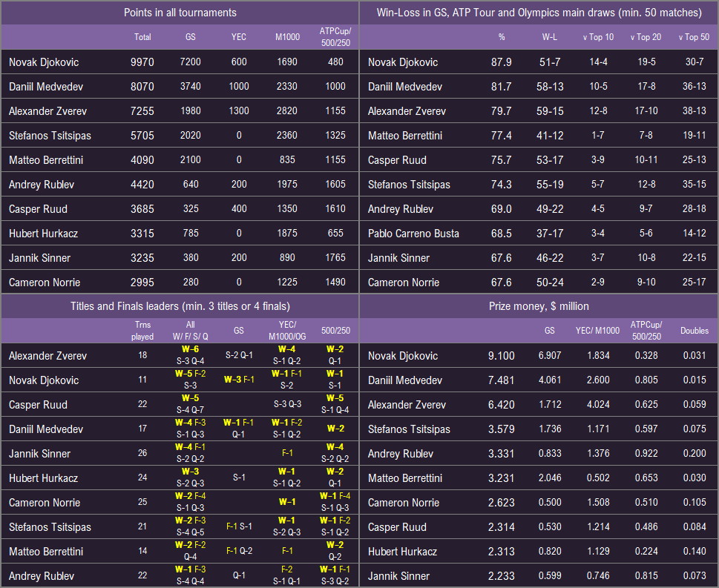
Task: Click the 'M1000' column header
Action: 287,37
